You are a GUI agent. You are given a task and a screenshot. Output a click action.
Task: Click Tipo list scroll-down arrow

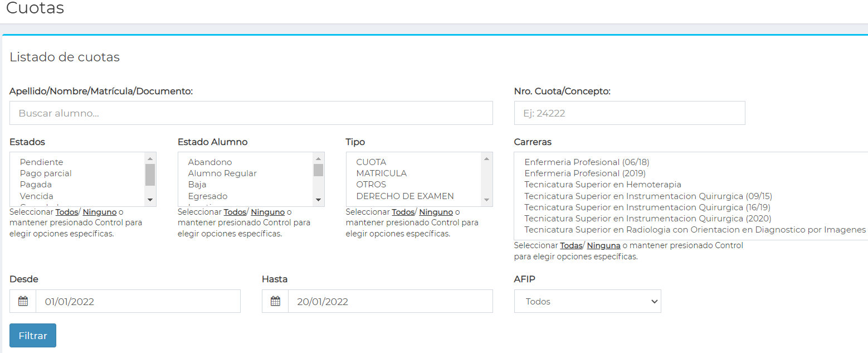[486, 200]
